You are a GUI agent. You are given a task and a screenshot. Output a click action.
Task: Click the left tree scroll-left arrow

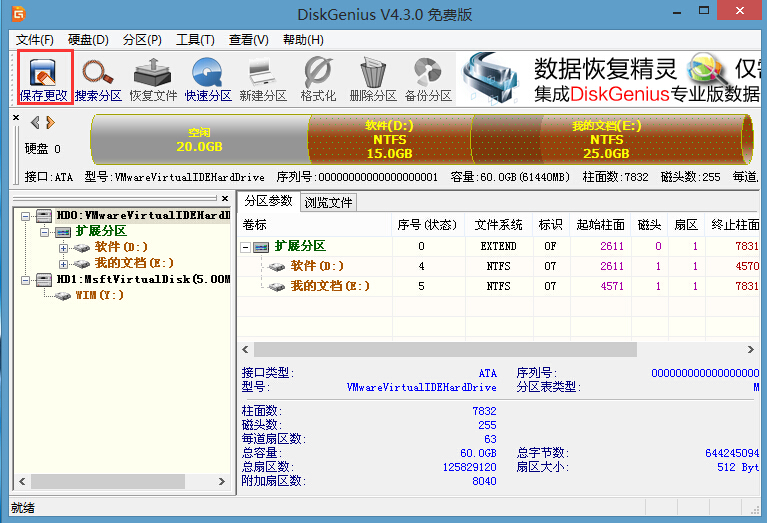click(x=22, y=481)
